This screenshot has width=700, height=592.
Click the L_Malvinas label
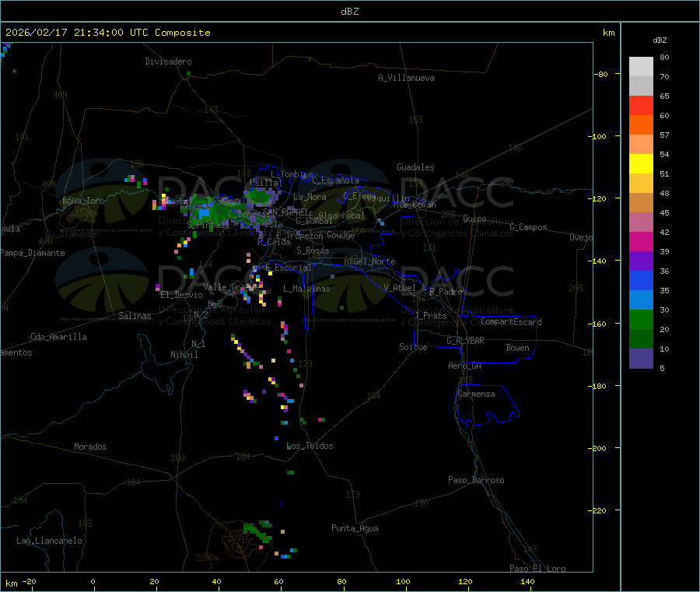(x=306, y=289)
